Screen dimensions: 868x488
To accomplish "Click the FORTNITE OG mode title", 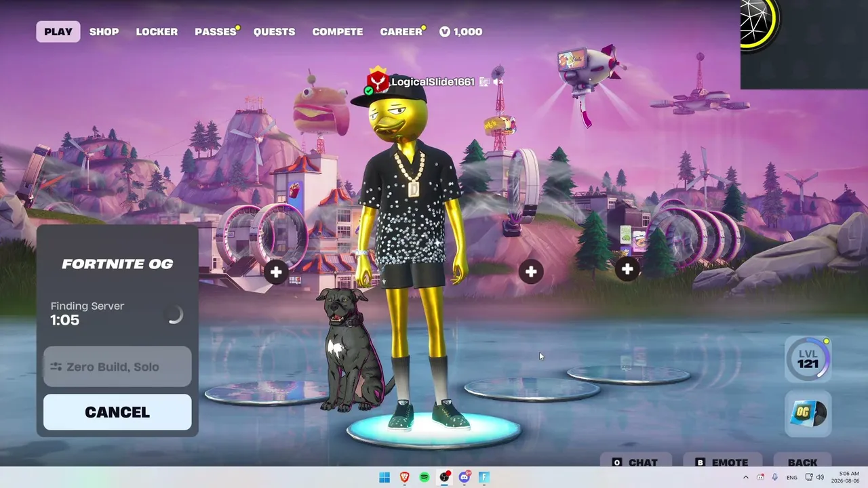I will 117,264.
